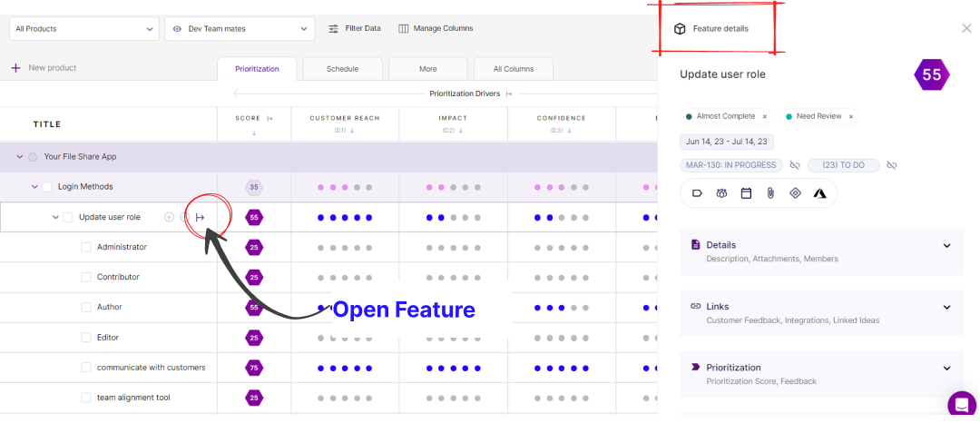Expand the Details section

(946, 245)
